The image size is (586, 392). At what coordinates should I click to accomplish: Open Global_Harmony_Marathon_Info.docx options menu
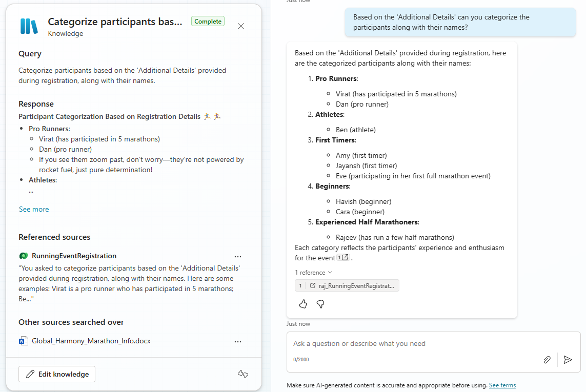[237, 341]
